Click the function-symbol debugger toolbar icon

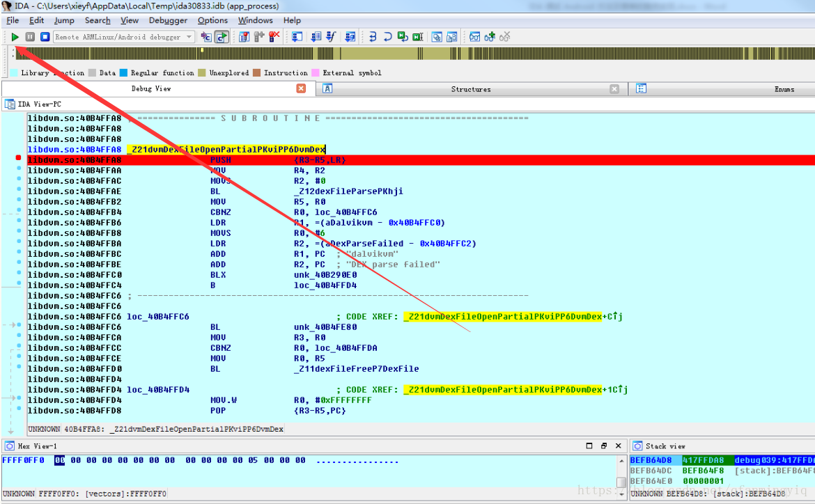coord(331,37)
